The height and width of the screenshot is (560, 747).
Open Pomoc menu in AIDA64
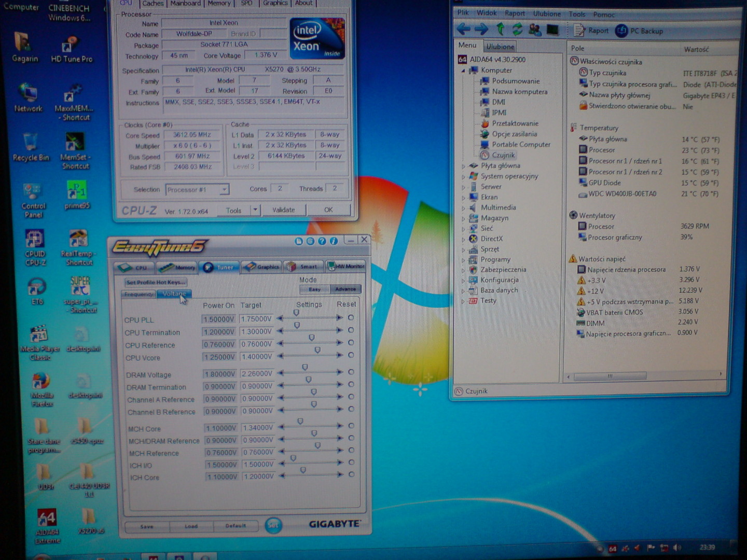(604, 15)
